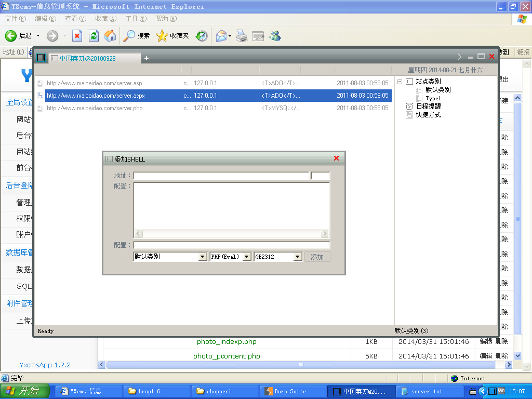The height and width of the screenshot is (399, 532).
Task: Click the lower single-line 配置 input field
Action: [232, 245]
